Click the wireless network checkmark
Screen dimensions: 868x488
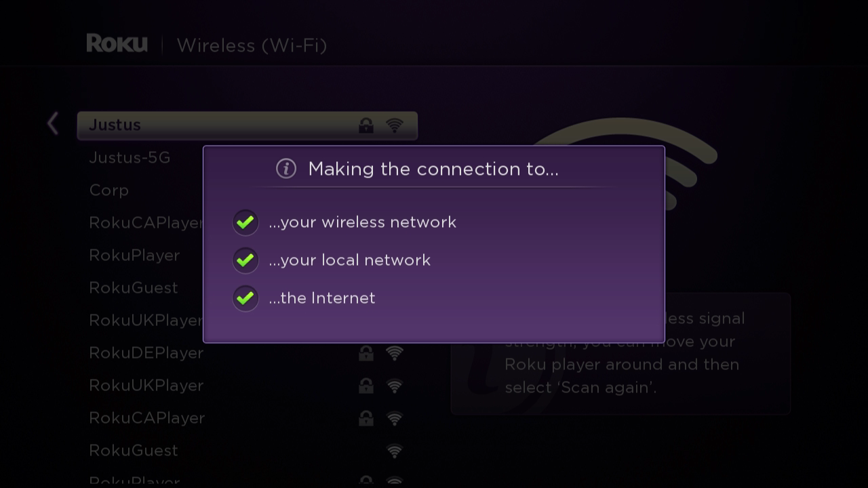pyautogui.click(x=245, y=222)
